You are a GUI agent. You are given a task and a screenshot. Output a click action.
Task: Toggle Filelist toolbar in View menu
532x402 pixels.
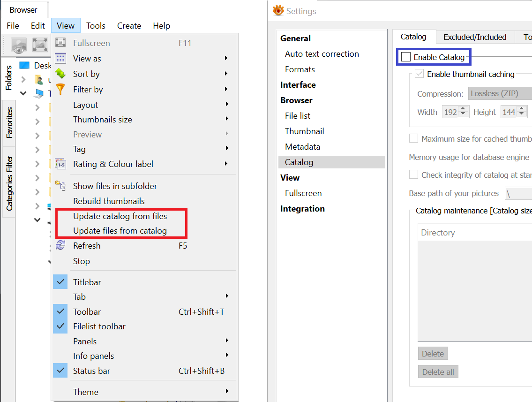(x=60, y=326)
